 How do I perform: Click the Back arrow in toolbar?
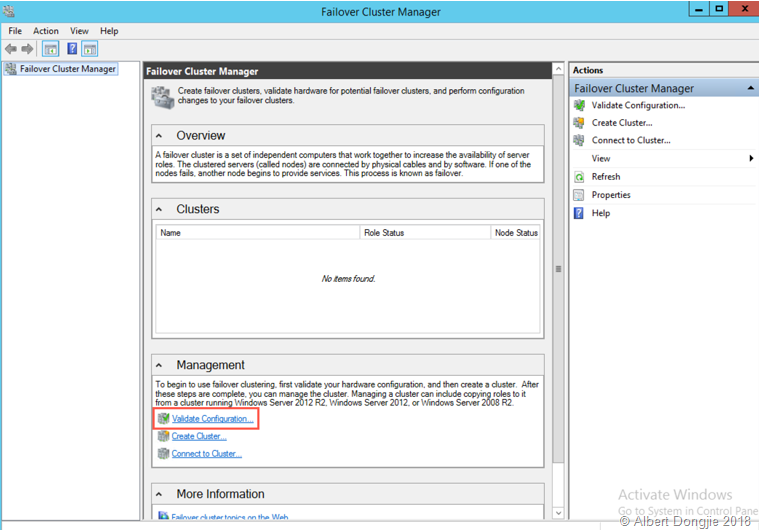pos(11,49)
